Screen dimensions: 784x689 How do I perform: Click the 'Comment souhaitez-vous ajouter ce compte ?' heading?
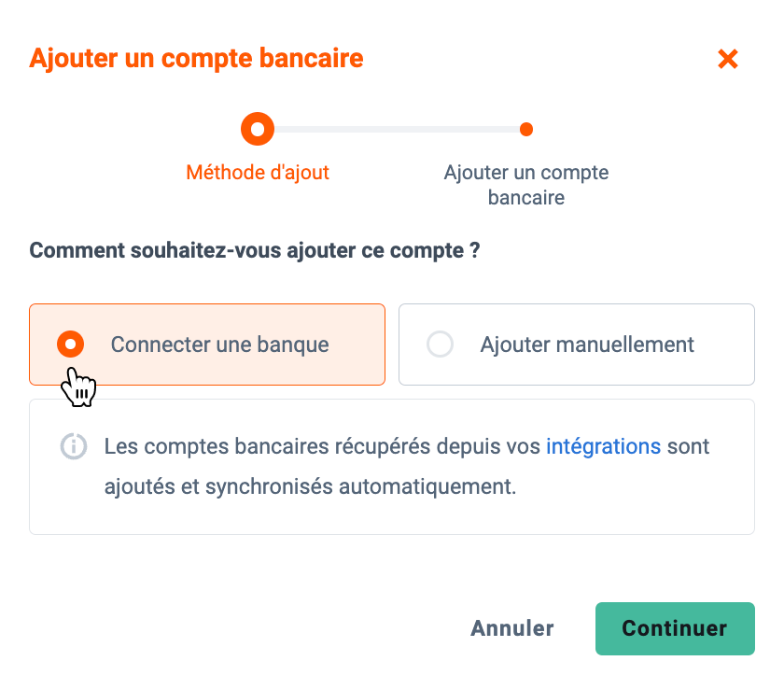255,250
